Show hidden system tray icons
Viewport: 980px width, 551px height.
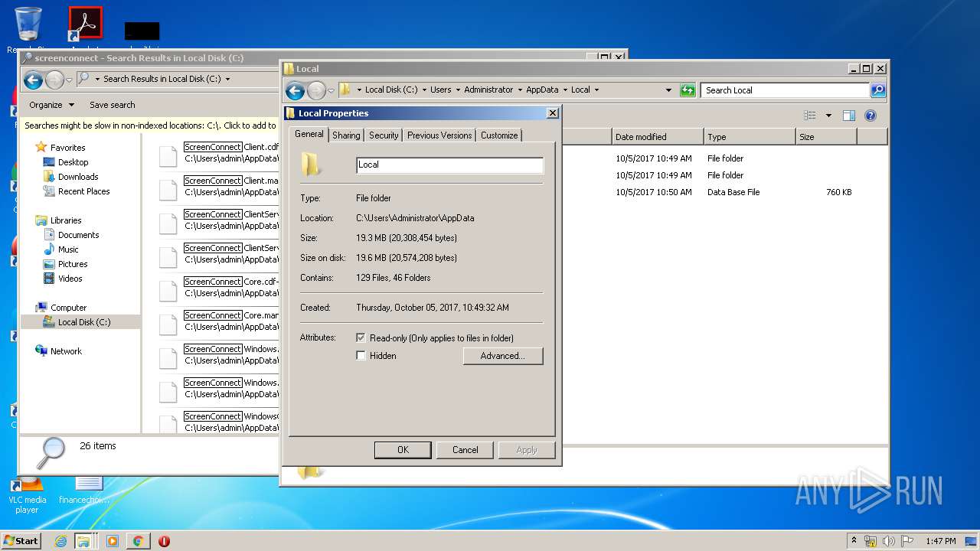click(854, 541)
